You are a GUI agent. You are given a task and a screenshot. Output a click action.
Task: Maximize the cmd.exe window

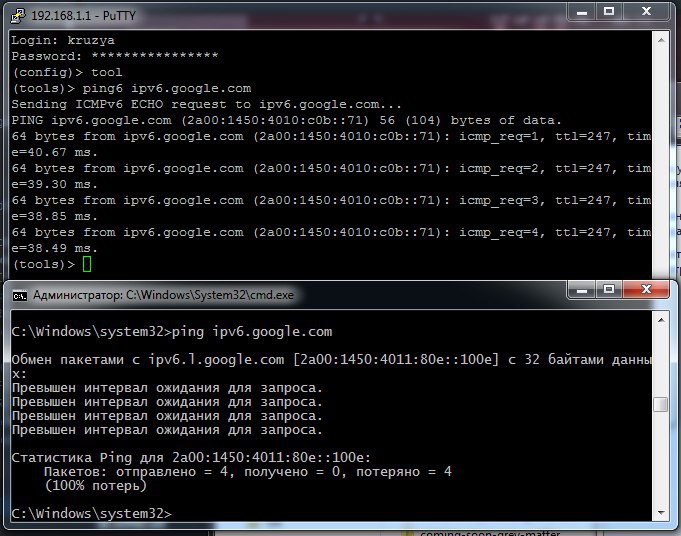click(x=609, y=289)
